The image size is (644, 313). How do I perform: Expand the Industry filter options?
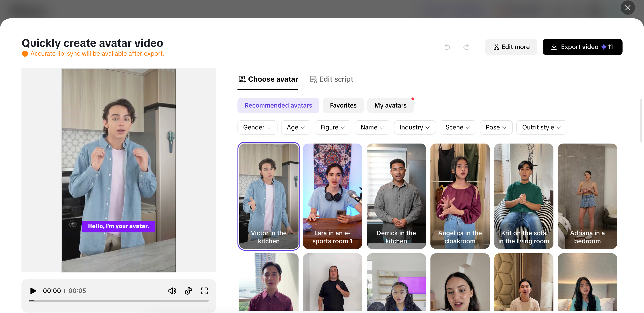(x=415, y=127)
